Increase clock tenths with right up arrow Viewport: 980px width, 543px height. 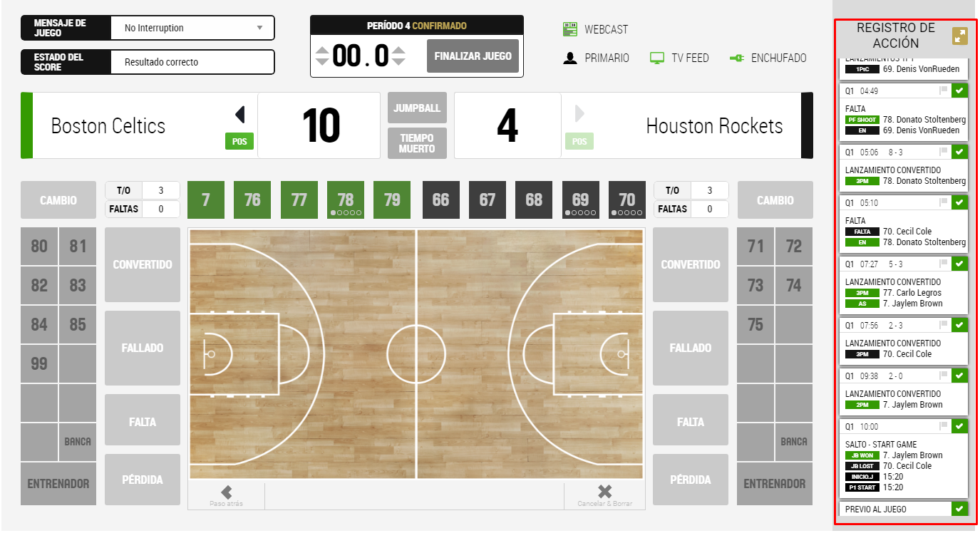[x=398, y=50]
